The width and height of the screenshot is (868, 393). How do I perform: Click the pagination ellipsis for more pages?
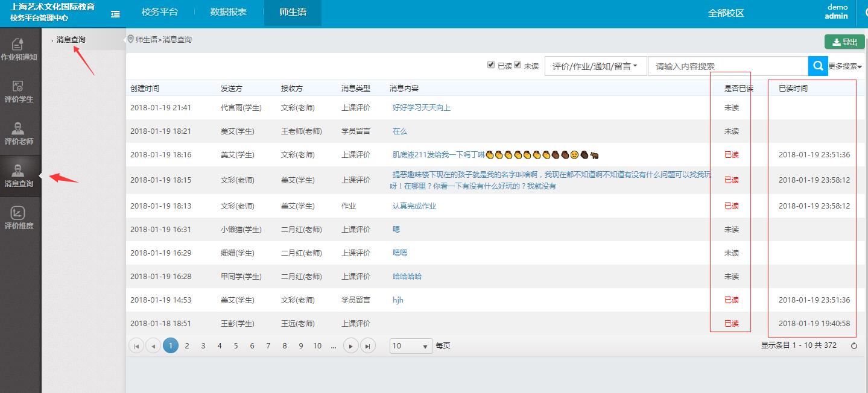pos(334,346)
